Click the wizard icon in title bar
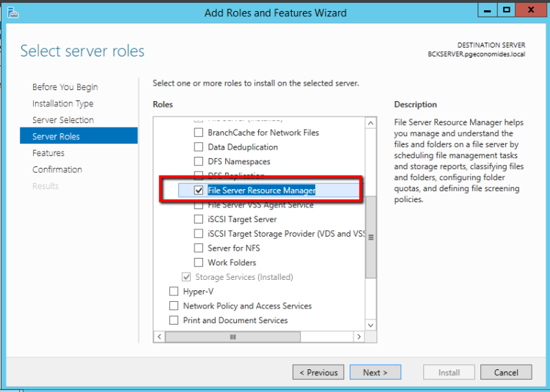This screenshot has width=550, height=392. [x=13, y=12]
